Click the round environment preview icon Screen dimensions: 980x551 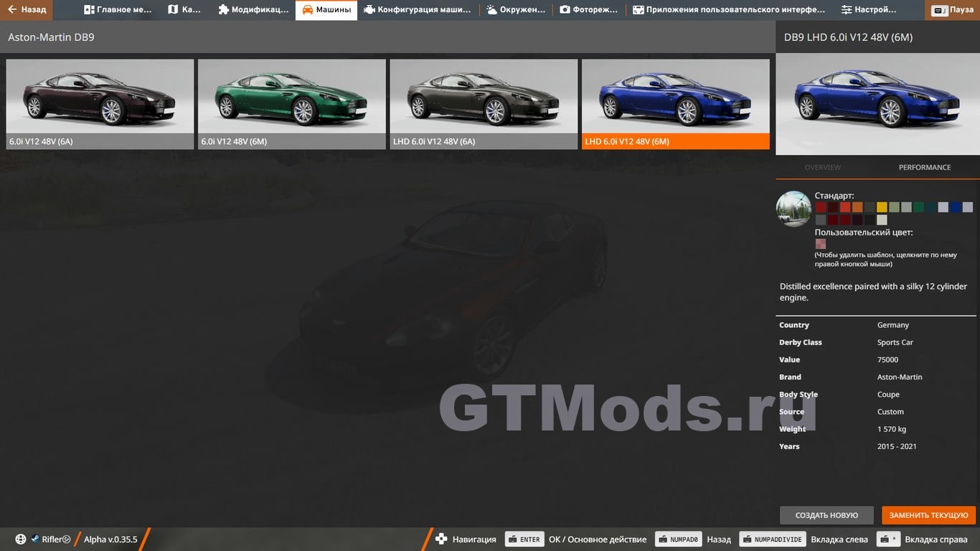pos(793,209)
